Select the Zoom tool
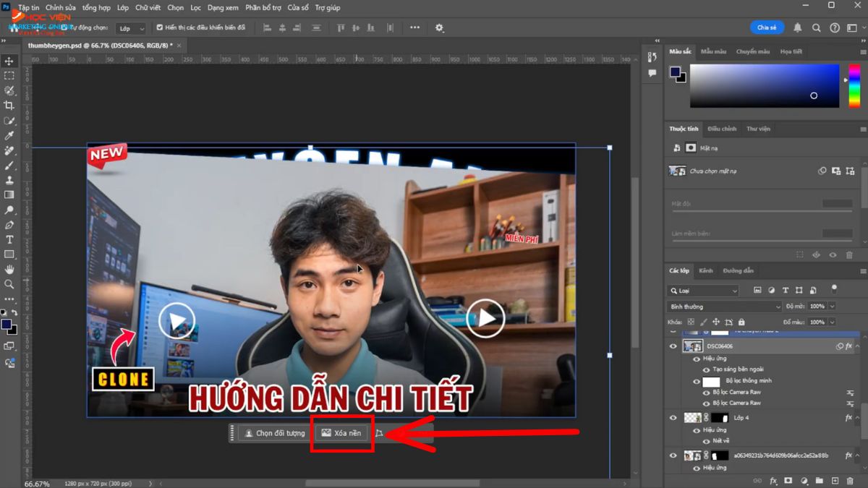Screen dimensions: 868x488 [x=9, y=284]
